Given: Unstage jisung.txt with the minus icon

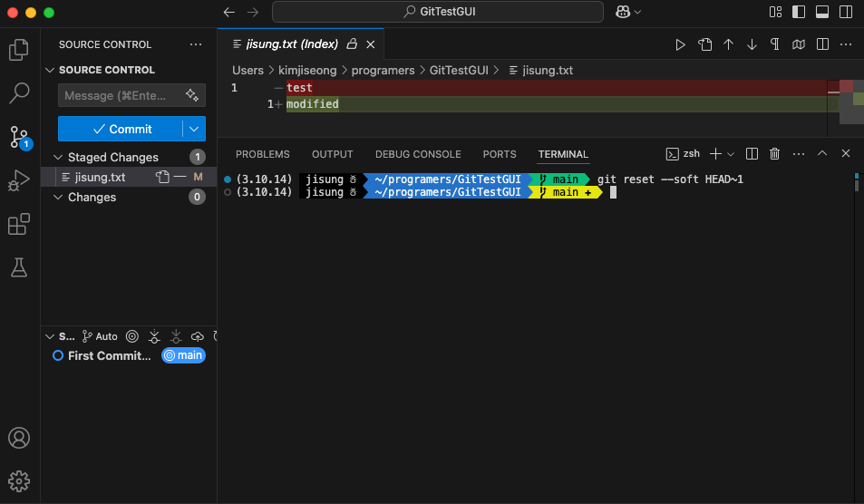Looking at the screenshot, I should (180, 177).
